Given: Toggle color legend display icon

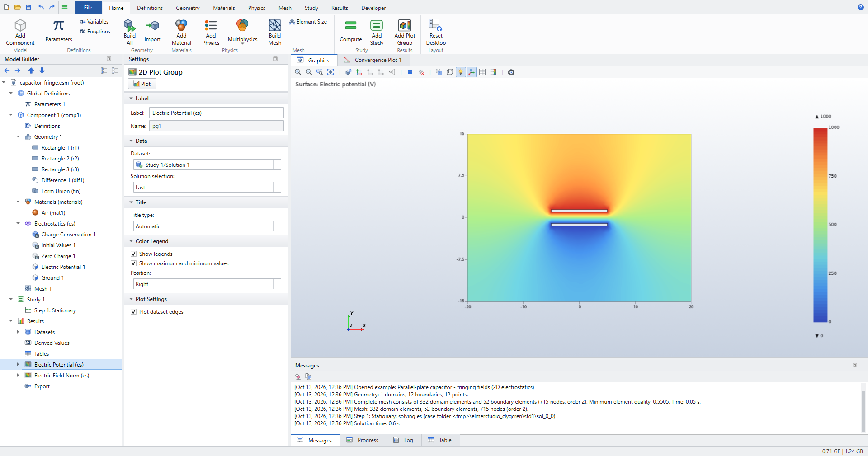Looking at the screenshot, I should [493, 72].
